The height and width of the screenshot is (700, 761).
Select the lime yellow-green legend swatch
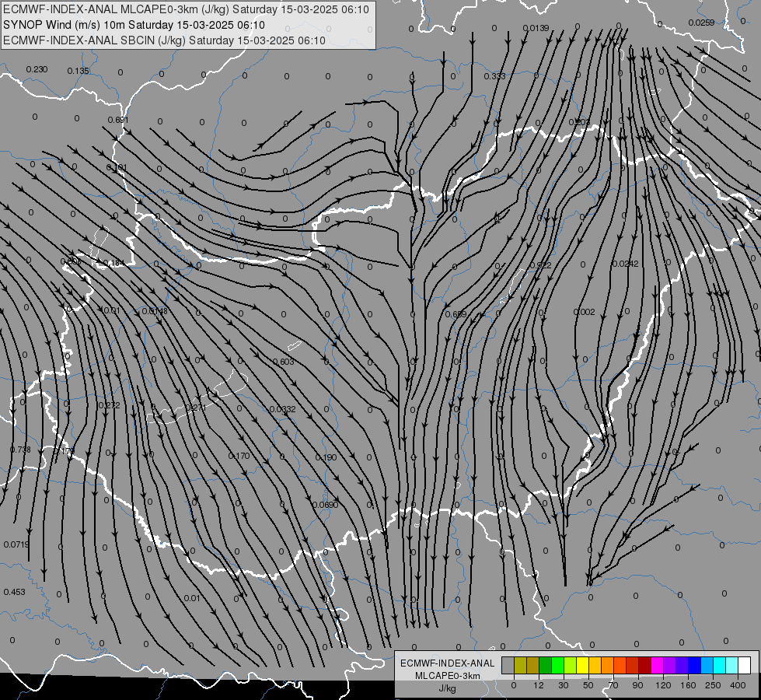pyautogui.click(x=571, y=666)
